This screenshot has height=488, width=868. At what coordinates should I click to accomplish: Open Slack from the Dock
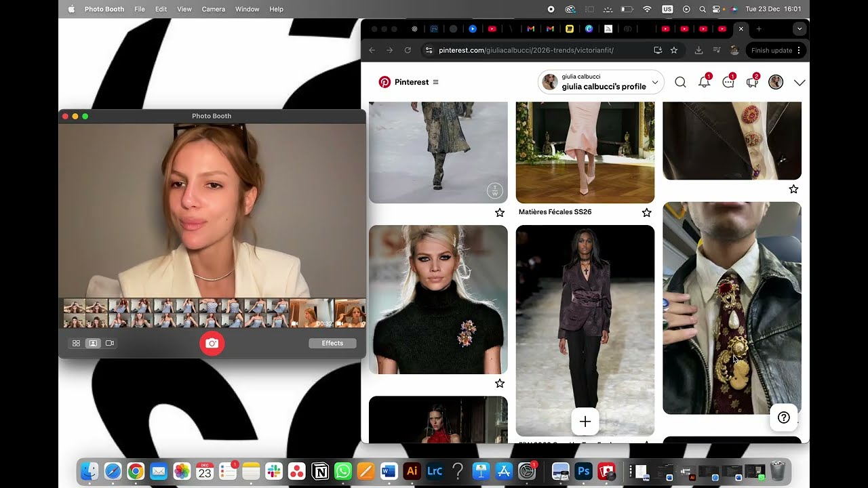(274, 471)
